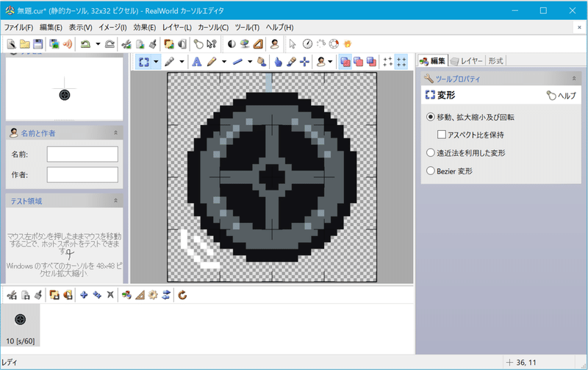588x370 pixels.
Task: Open the 効果(E) menu
Action: click(x=144, y=27)
